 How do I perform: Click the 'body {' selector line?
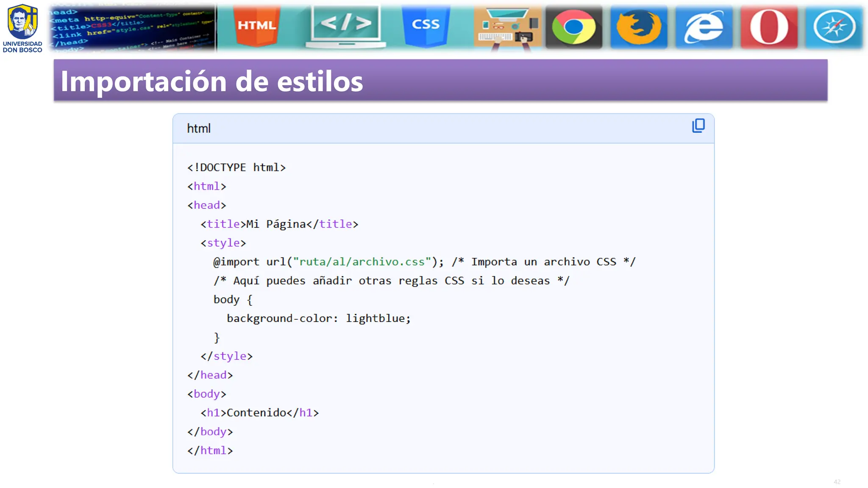pyautogui.click(x=233, y=299)
